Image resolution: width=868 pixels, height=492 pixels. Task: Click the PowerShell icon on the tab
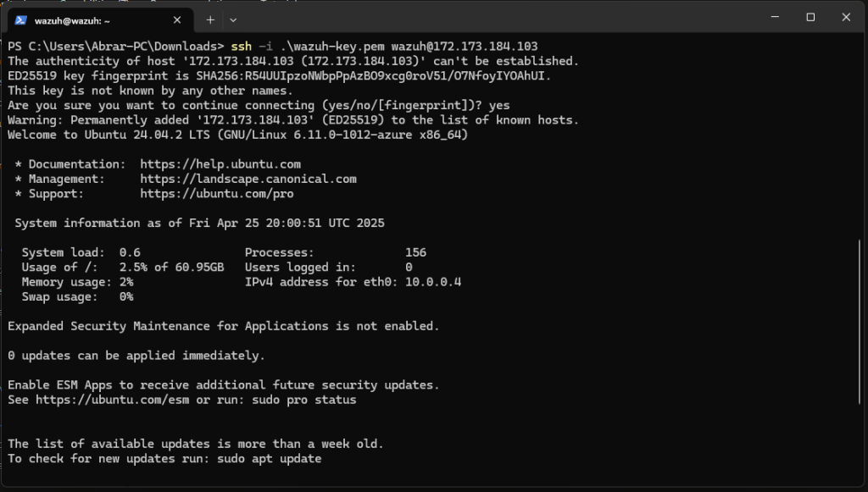(20, 20)
